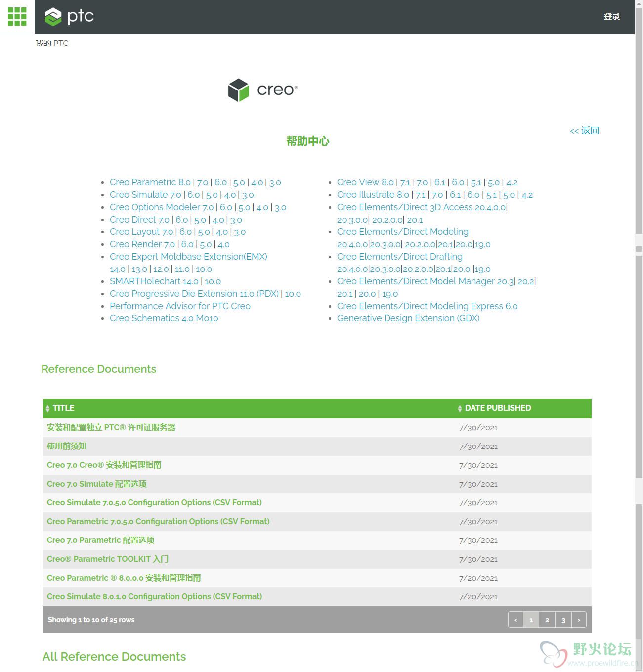The image size is (643, 672).
Task: Open 安装和配置独立 PTC® 许可证服务器 document
Action: tap(111, 428)
